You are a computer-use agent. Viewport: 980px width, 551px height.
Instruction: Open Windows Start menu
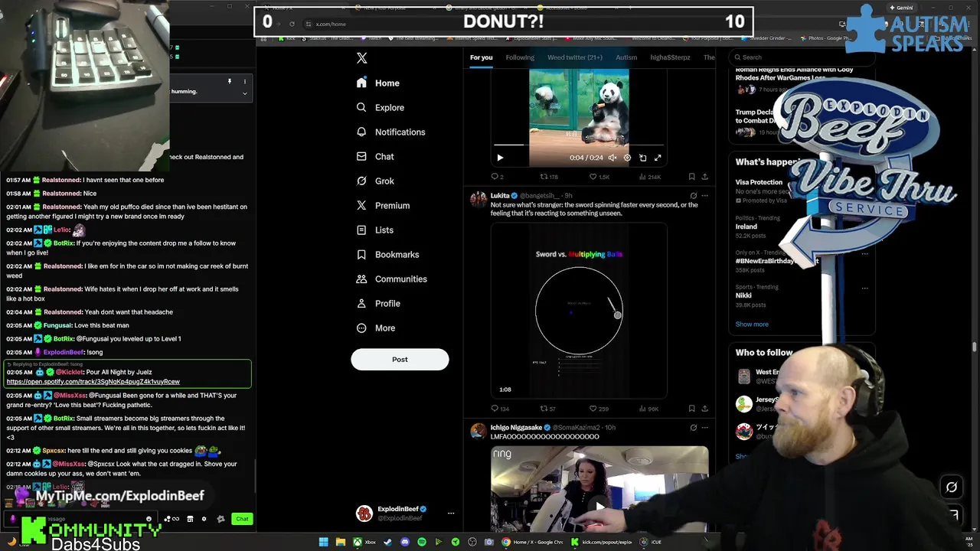323,542
